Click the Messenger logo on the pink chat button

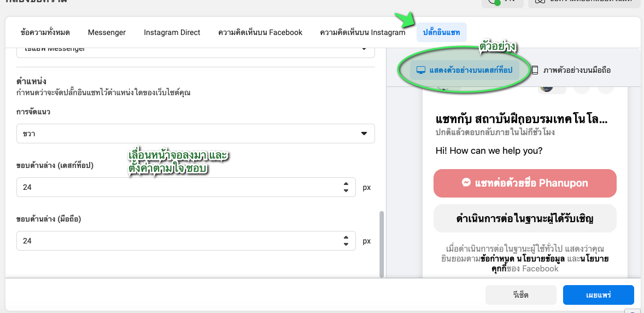[x=467, y=183]
